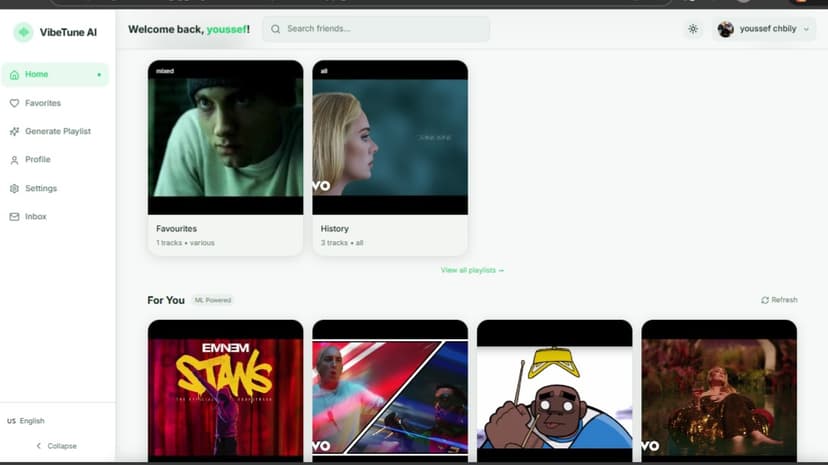Click the For You heading

166,300
